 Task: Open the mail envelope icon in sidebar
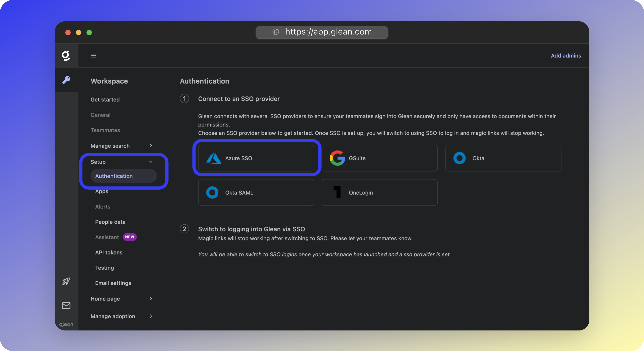(66, 306)
